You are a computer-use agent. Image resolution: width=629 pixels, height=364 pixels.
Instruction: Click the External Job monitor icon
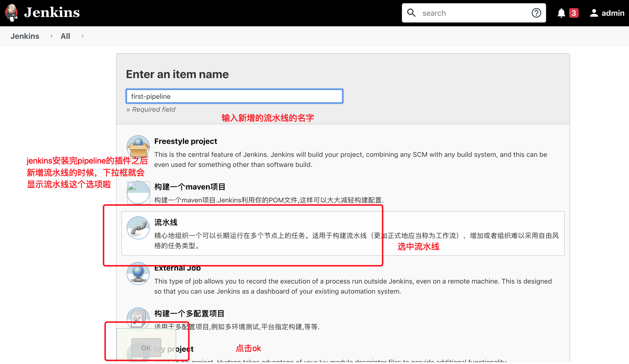coord(138,273)
